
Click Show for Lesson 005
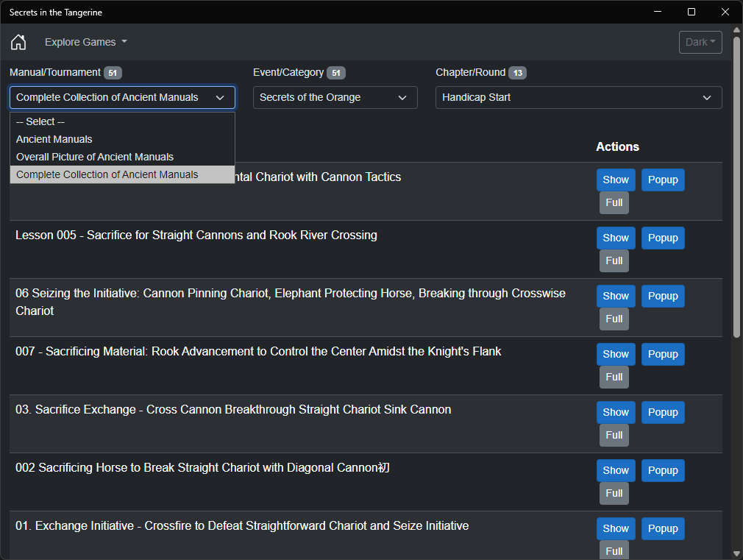[x=616, y=238]
